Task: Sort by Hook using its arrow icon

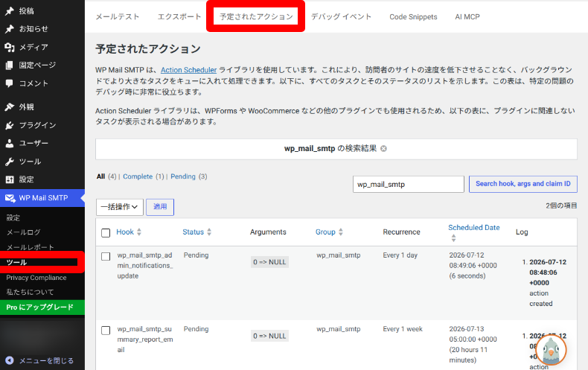Action: point(139,232)
